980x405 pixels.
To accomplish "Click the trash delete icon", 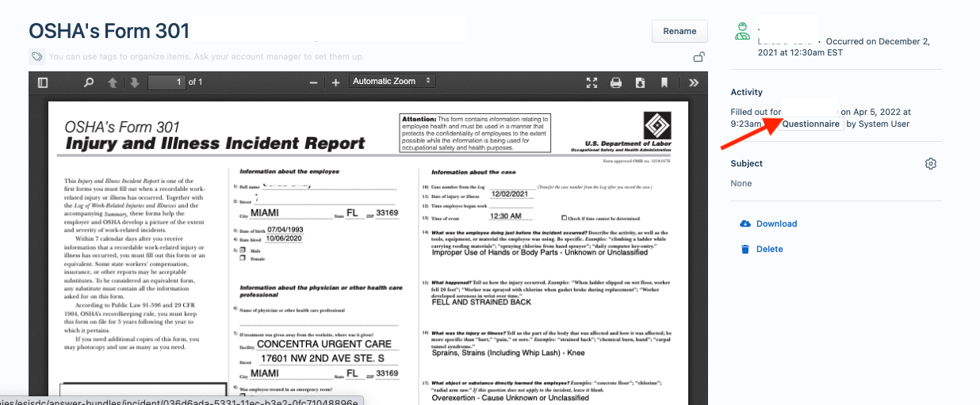I will tap(745, 249).
